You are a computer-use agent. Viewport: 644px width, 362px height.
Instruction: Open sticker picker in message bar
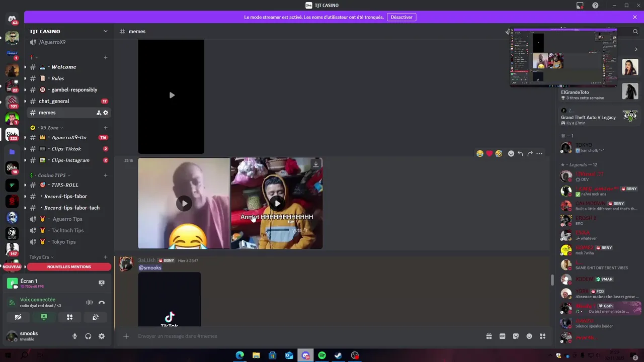pos(516,336)
